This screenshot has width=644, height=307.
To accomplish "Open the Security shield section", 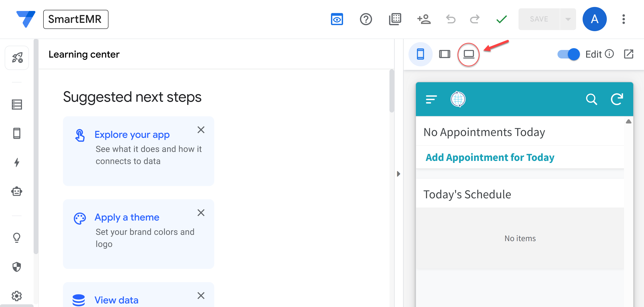I will coord(17,266).
